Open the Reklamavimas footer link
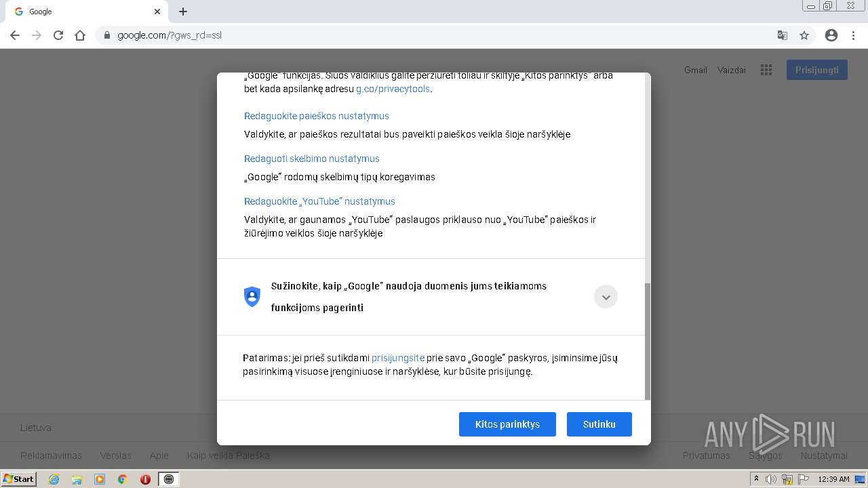 click(51, 455)
